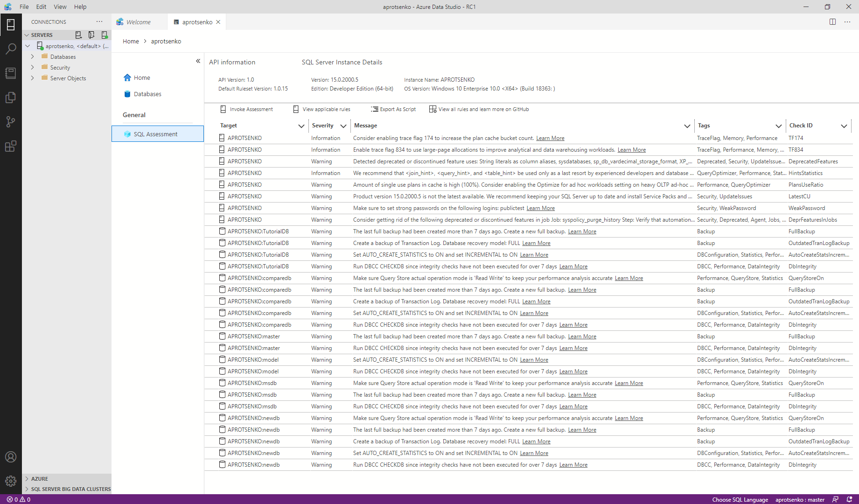The image size is (859, 504).
Task: Expand the AZURE section
Action: 27,479
